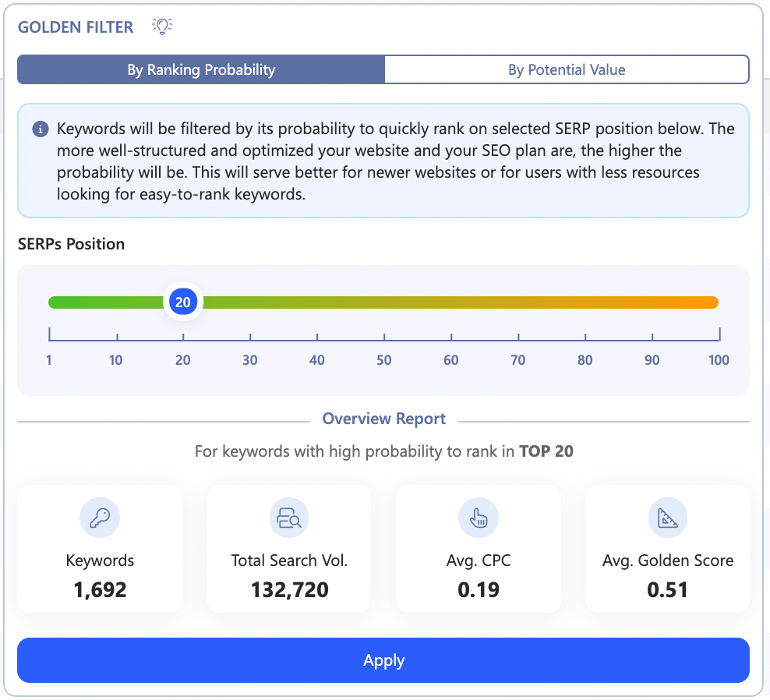Click the pointing hand icon on Avg. CPC card

point(478,517)
